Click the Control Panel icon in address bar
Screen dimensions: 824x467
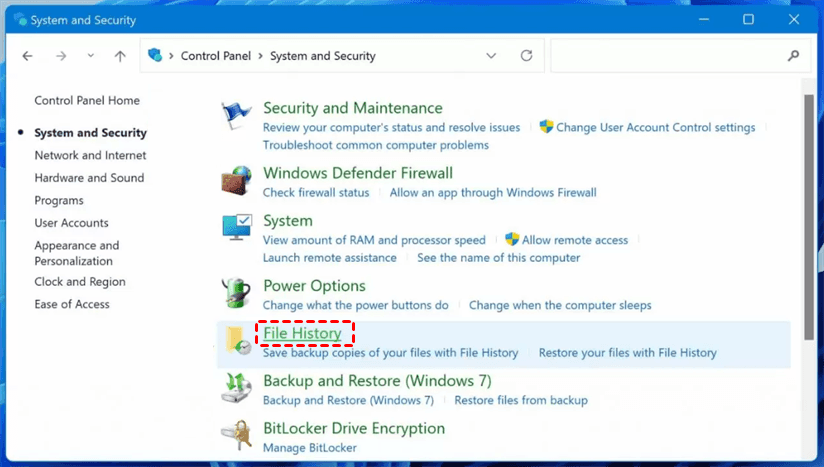coord(155,55)
